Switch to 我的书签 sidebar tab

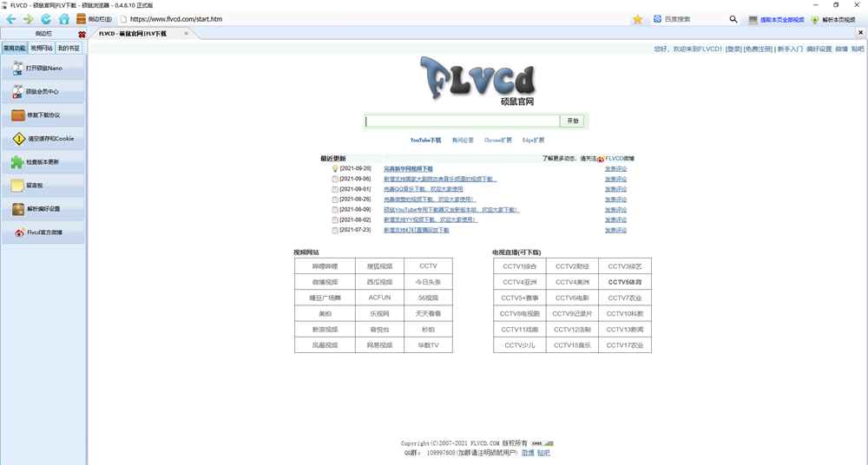pyautogui.click(x=69, y=49)
